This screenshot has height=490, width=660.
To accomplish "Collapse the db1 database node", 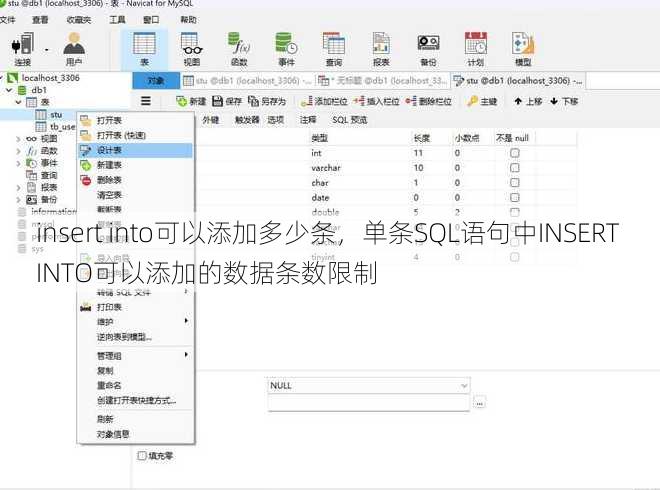I will 9,90.
